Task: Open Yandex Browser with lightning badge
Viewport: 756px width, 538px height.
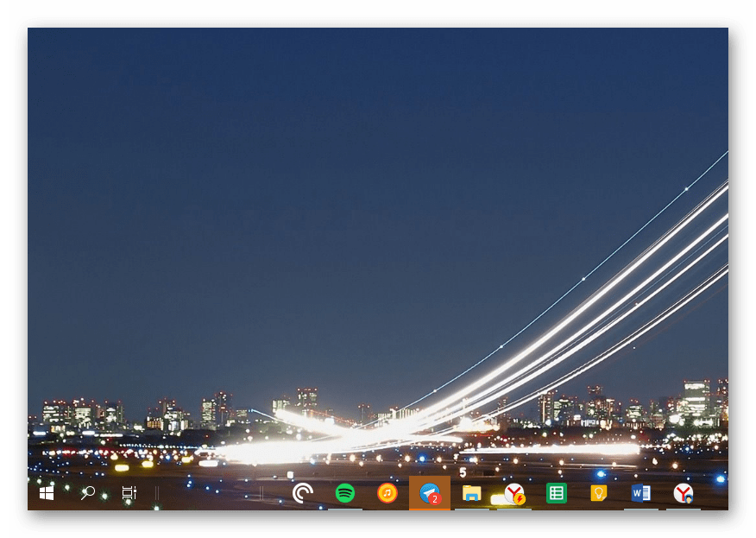Action: click(514, 493)
